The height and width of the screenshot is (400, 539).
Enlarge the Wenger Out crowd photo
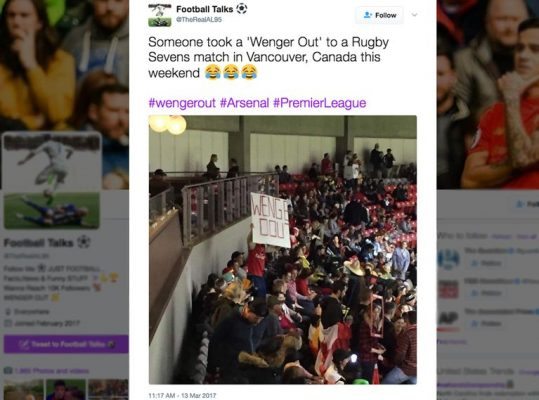[283, 250]
